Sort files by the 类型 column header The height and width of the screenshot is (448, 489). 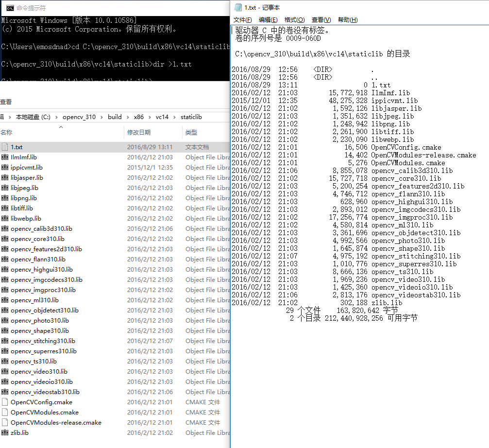206,132
